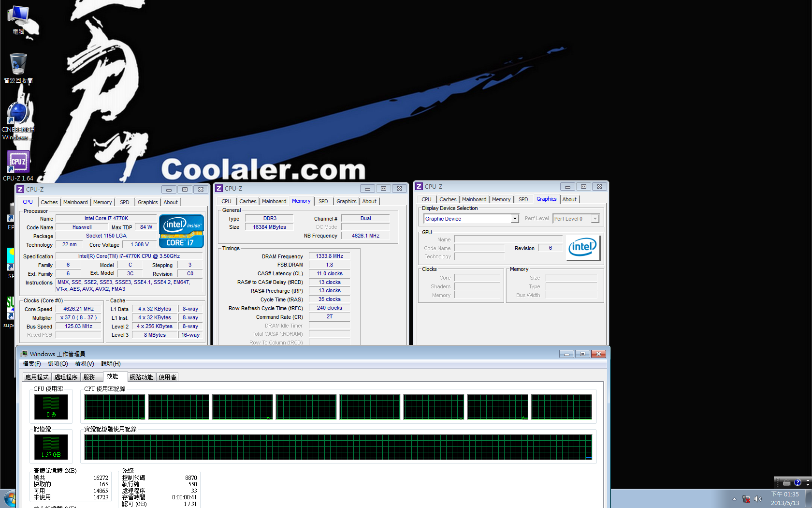Switch to 應用程式 tab in Task Manager
This screenshot has width=812, height=508.
coord(37,377)
